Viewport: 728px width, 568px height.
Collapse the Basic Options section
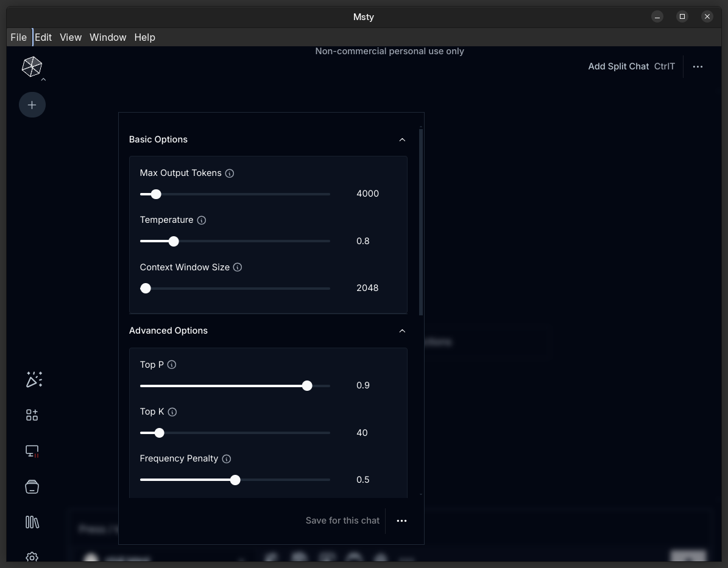(402, 139)
